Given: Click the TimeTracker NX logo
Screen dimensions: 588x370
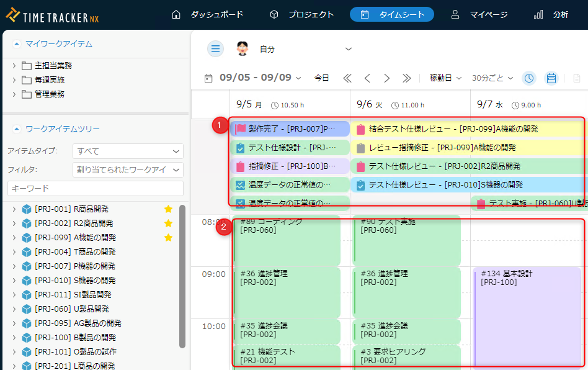Looking at the screenshot, I should (53, 15).
